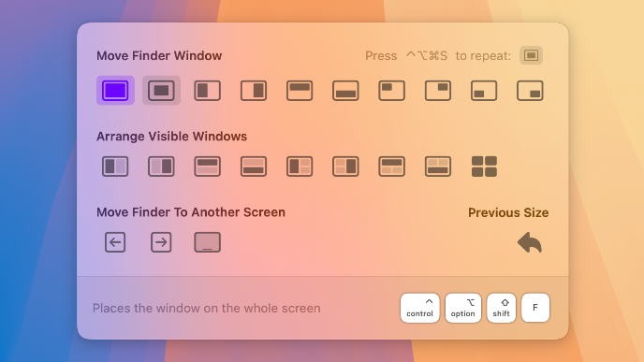Arrange main top with two windows below

pyautogui.click(x=391, y=167)
